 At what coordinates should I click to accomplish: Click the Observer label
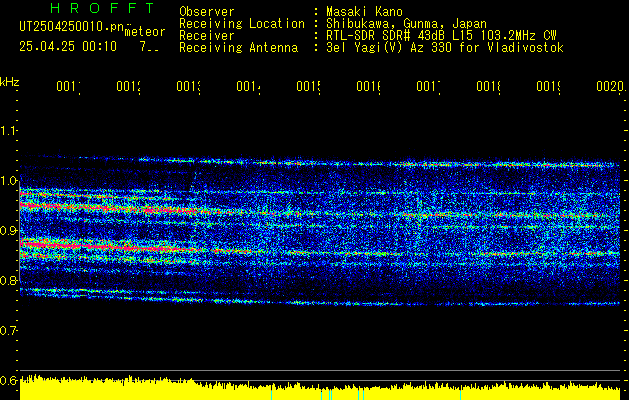click(x=207, y=12)
